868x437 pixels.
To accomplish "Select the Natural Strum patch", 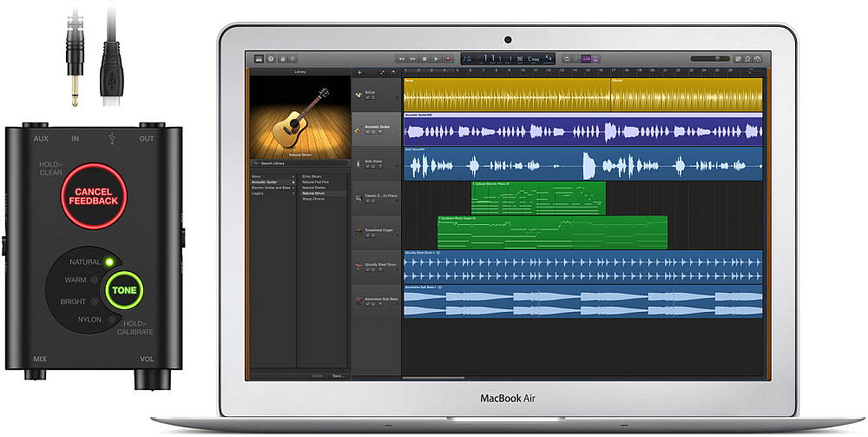I will point(314,193).
